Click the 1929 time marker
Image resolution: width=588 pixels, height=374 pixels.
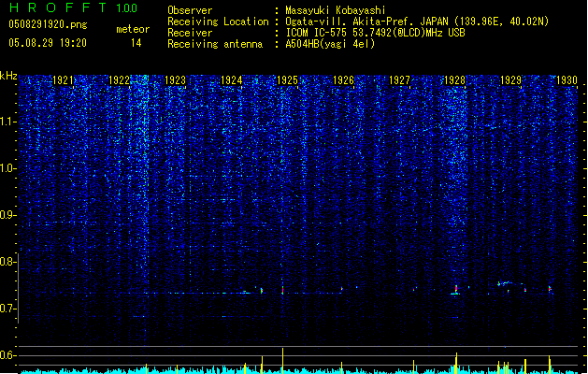[x=510, y=80]
